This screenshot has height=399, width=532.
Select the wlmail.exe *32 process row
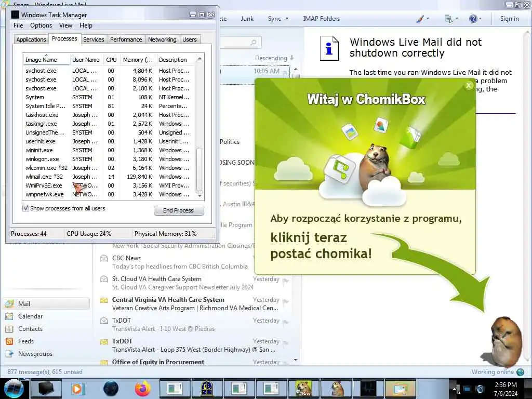[x=109, y=177]
